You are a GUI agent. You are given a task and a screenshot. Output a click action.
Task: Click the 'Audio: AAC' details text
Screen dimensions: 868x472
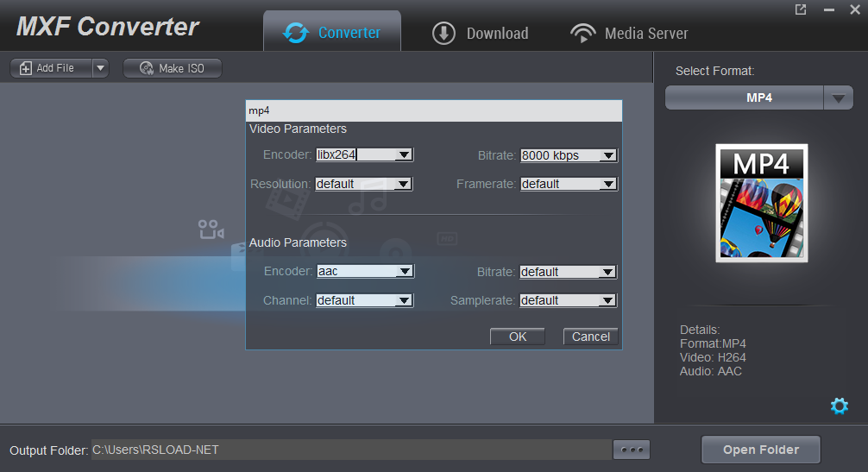tap(711, 371)
